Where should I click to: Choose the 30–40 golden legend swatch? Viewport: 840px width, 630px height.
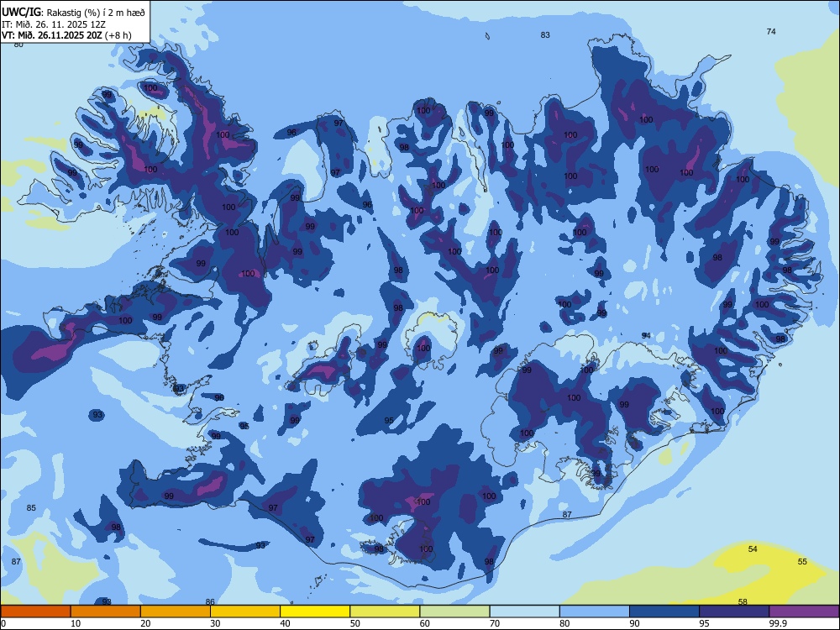coord(245,612)
